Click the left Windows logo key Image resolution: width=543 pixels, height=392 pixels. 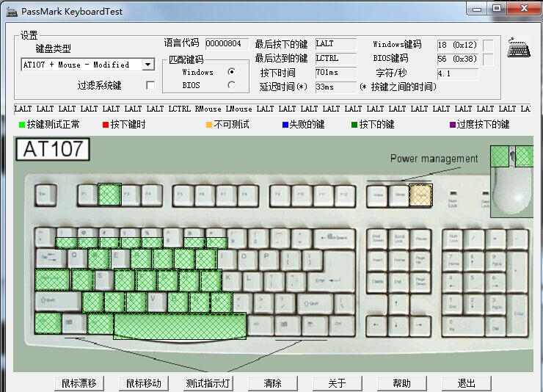click(74, 324)
